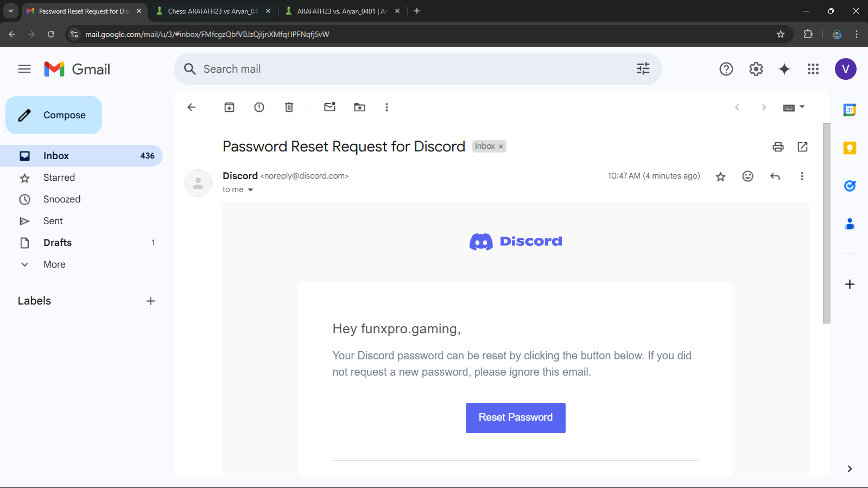Open Gemini sparkle assistant

[x=784, y=69]
